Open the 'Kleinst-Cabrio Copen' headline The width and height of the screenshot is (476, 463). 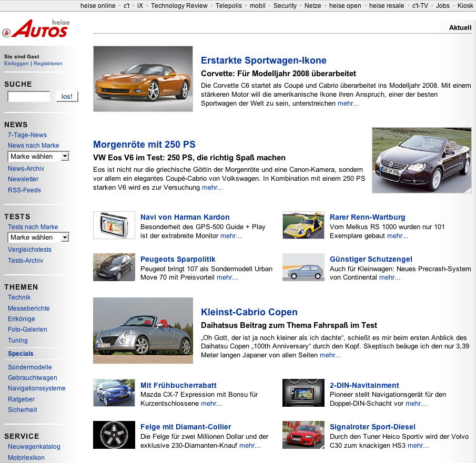pos(249,312)
